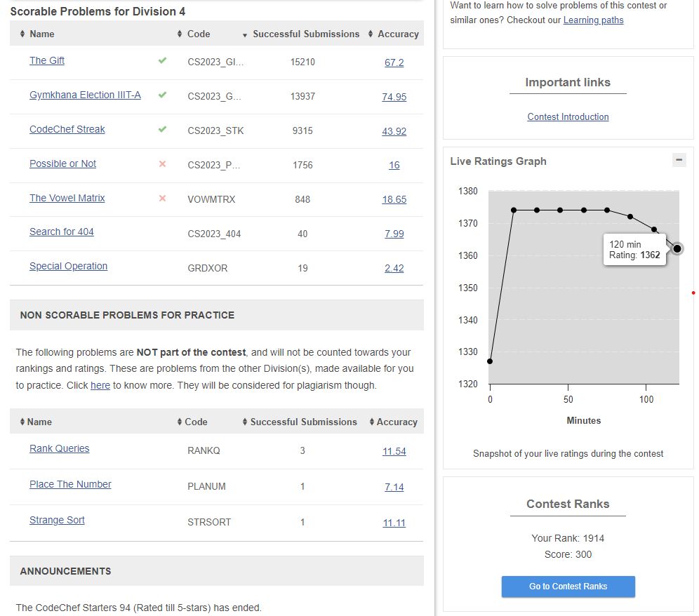The image size is (699, 616).
Task: Sort scorable problems by Code column
Action: (198, 34)
